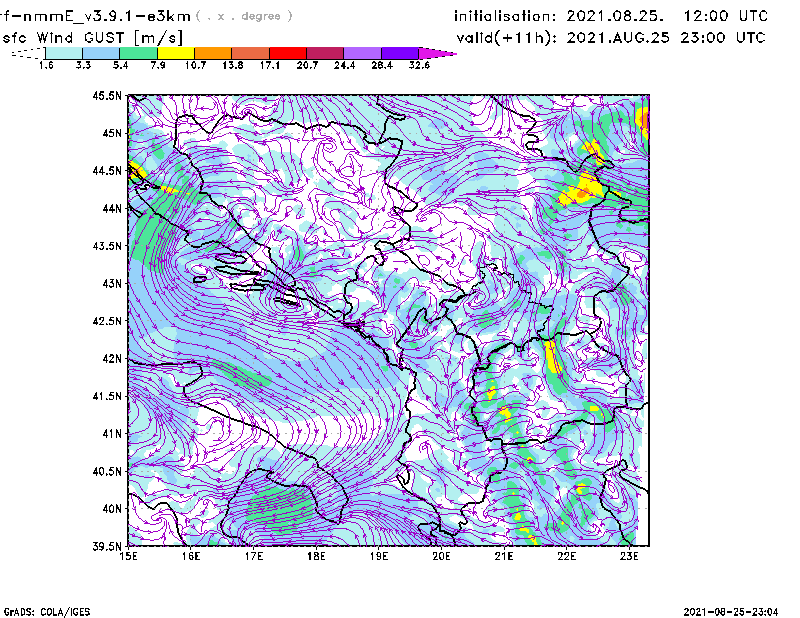Click the '17E' longitude label
Image resolution: width=800 pixels, height=618 pixels.
pos(254,556)
